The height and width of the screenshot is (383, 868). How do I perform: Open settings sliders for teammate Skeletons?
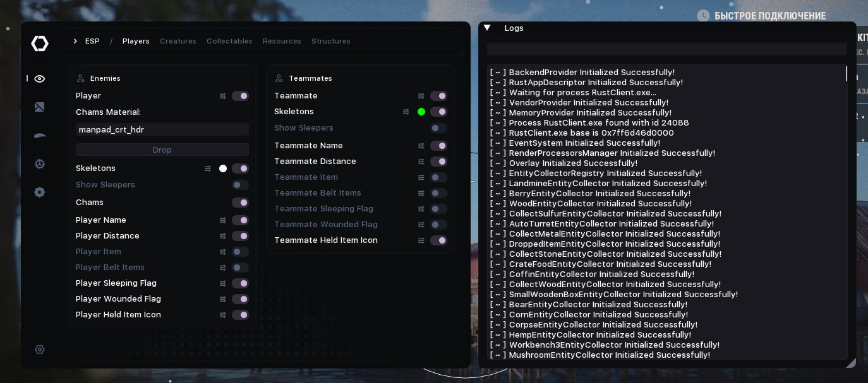coord(406,112)
